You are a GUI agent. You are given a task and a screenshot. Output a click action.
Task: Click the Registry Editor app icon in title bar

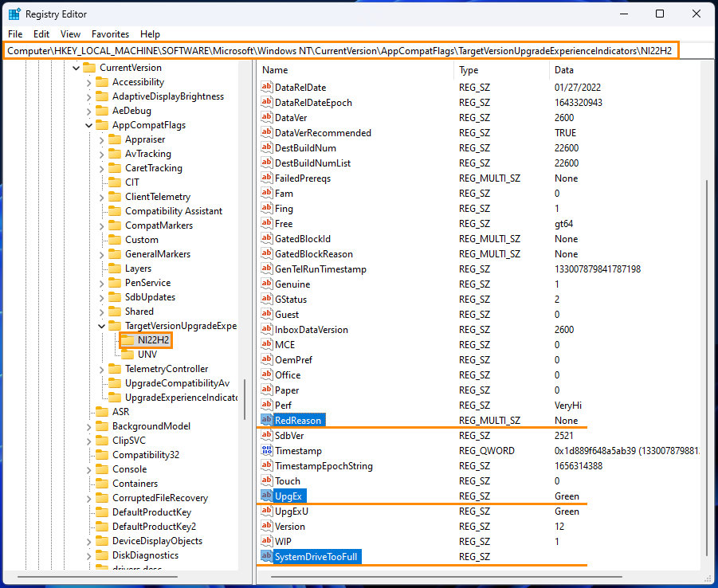pyautogui.click(x=14, y=14)
